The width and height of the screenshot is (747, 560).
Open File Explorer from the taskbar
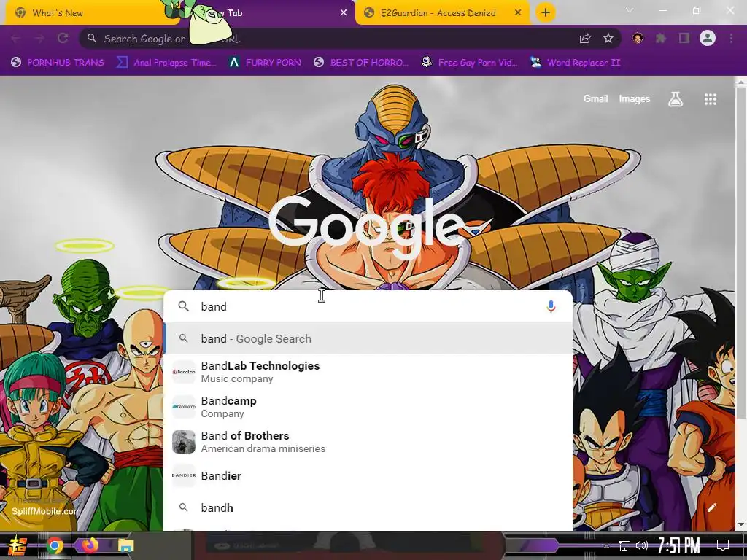125,545
